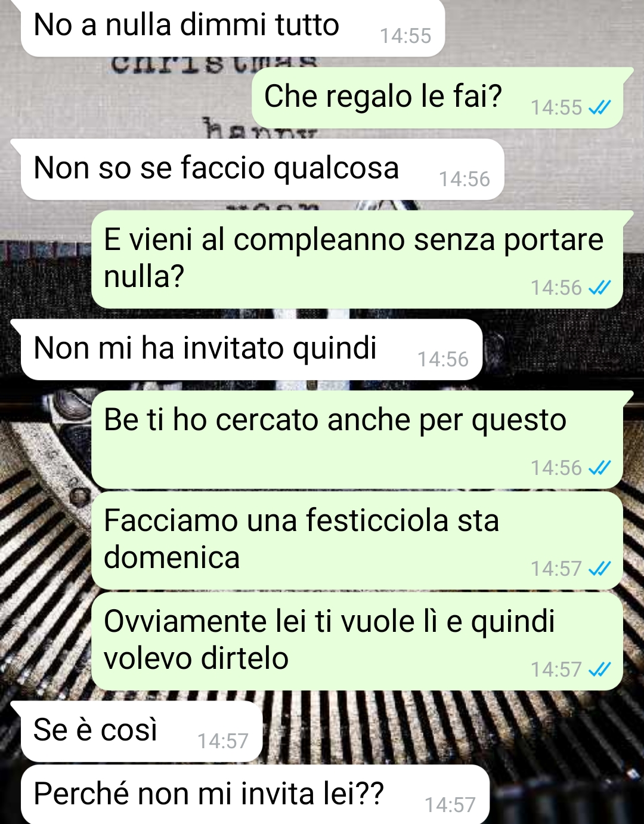Viewport: 644px width, 824px height.
Task: Tap read ticks on 'Ovviamente lei ti vuole' message
Action: coord(599,669)
